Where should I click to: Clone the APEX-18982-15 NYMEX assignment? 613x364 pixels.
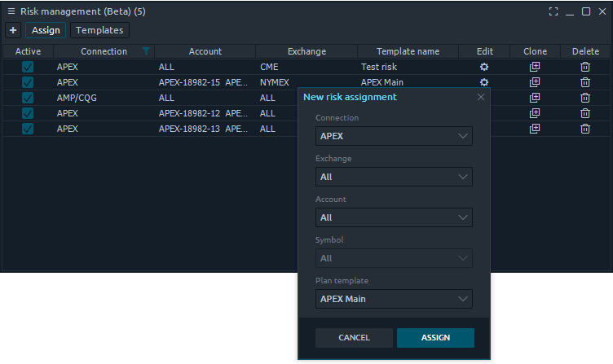coord(535,82)
